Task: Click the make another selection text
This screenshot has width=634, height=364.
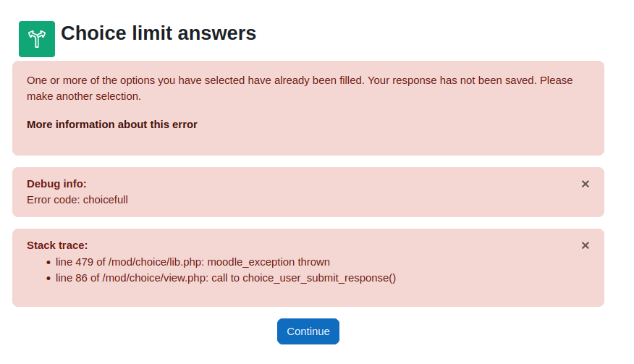Action: [84, 96]
